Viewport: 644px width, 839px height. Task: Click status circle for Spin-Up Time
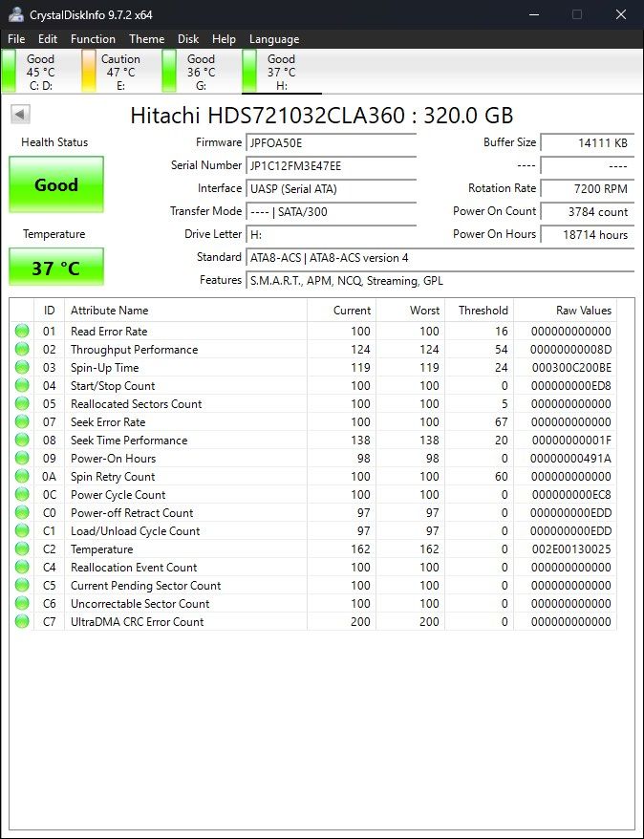pyautogui.click(x=22, y=367)
